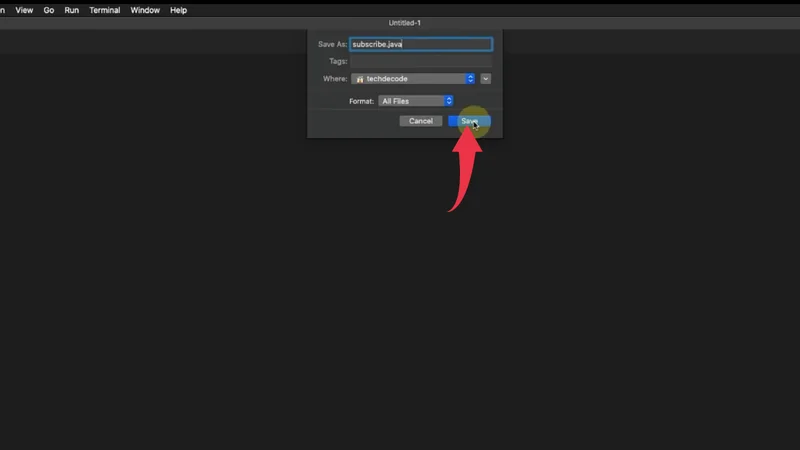Click the "Save As:" label text
The image size is (800, 450).
(x=330, y=44)
